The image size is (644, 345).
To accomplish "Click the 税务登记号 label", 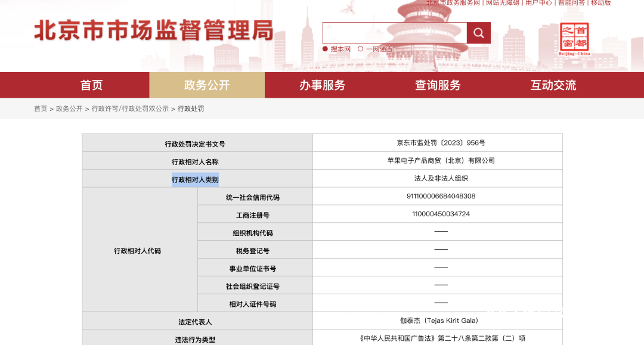I will (x=253, y=251).
